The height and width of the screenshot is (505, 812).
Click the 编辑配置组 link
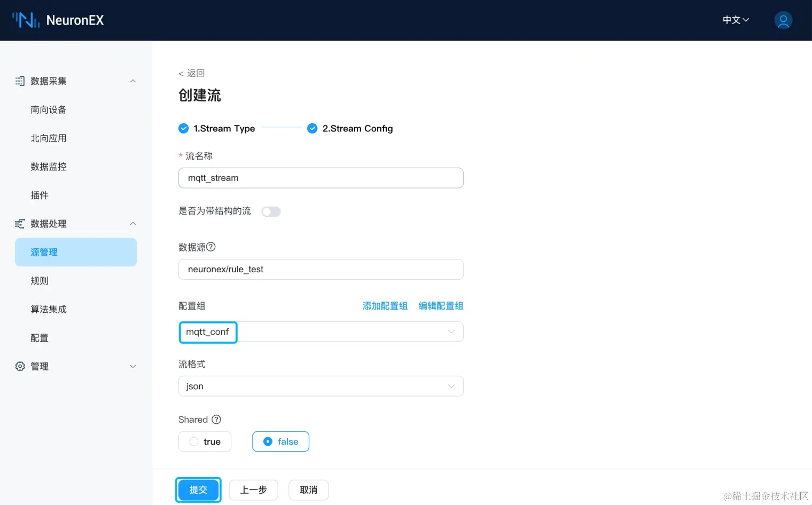tap(441, 306)
